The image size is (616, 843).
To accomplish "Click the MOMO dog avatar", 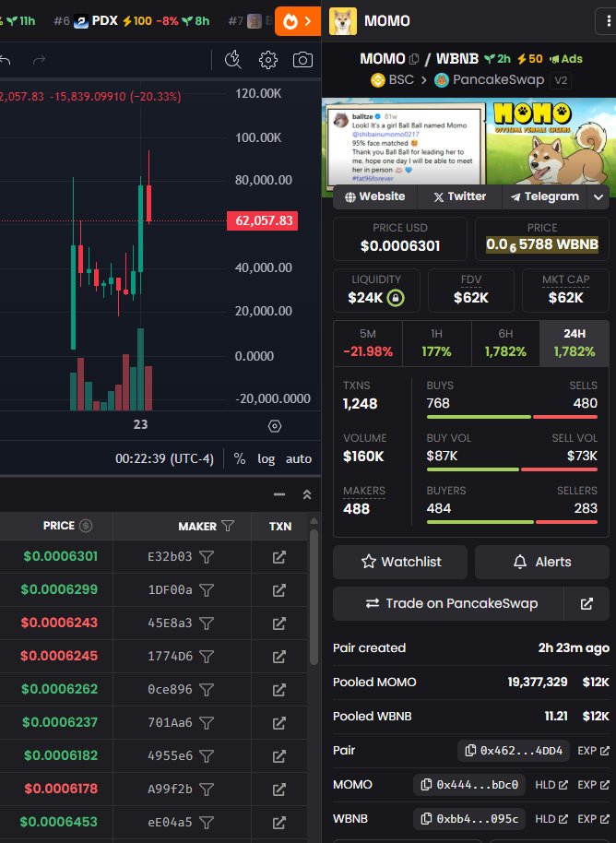I will coord(342,21).
